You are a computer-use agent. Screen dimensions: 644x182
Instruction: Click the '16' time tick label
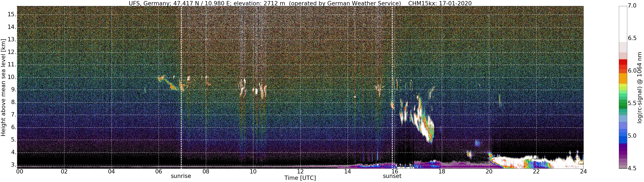[x=395, y=171]
